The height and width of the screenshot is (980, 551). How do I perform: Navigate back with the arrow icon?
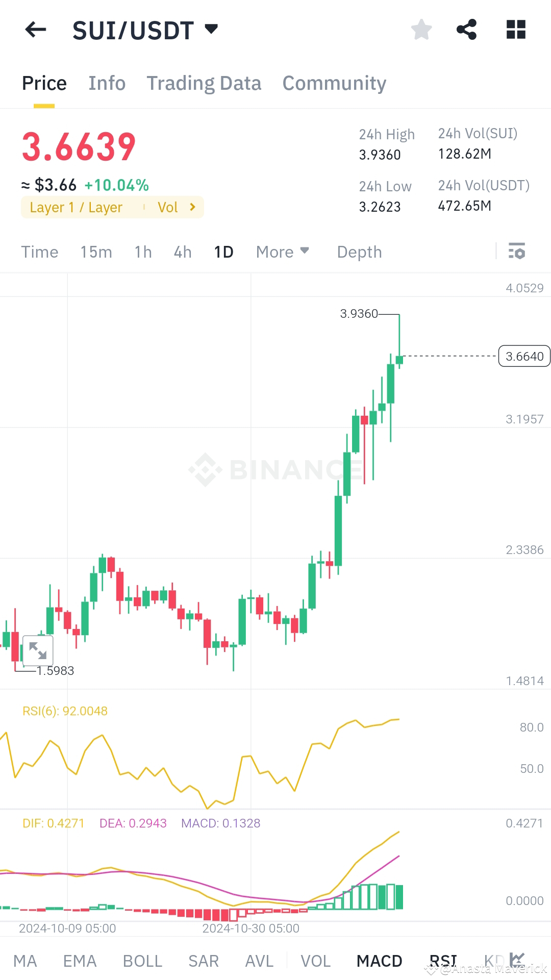35,29
